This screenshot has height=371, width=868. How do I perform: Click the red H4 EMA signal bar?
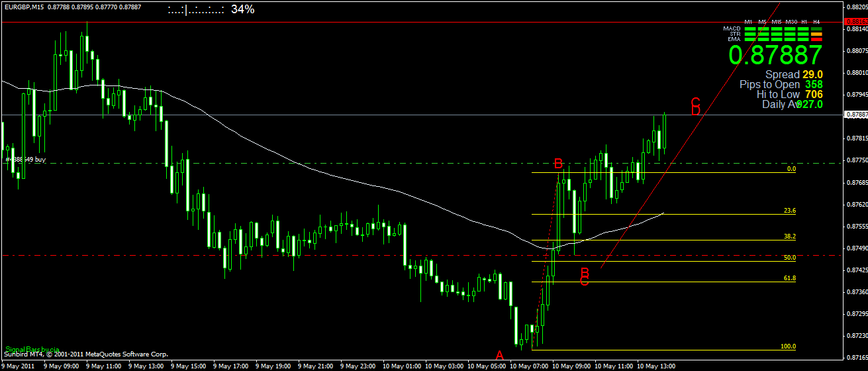(816, 40)
